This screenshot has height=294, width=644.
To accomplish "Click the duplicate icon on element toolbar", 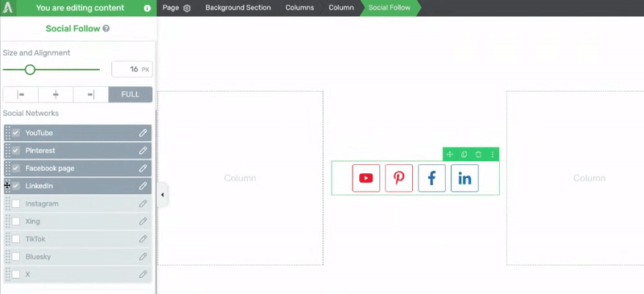I will point(464,154).
